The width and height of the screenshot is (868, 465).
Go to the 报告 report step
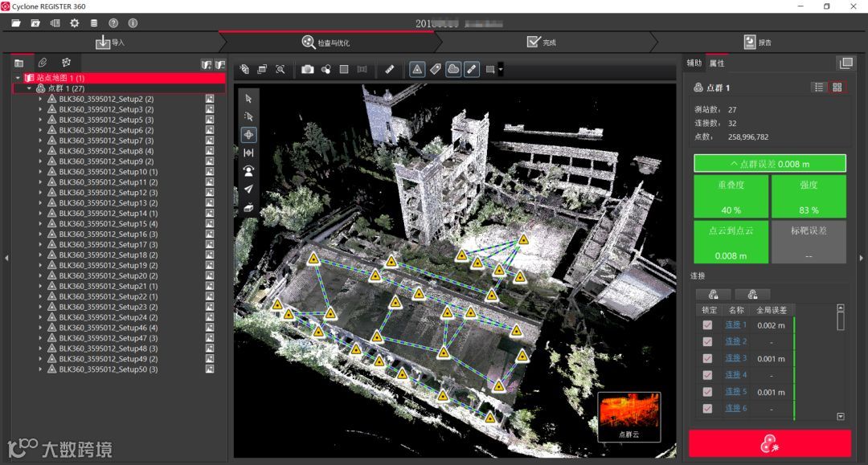pos(757,42)
